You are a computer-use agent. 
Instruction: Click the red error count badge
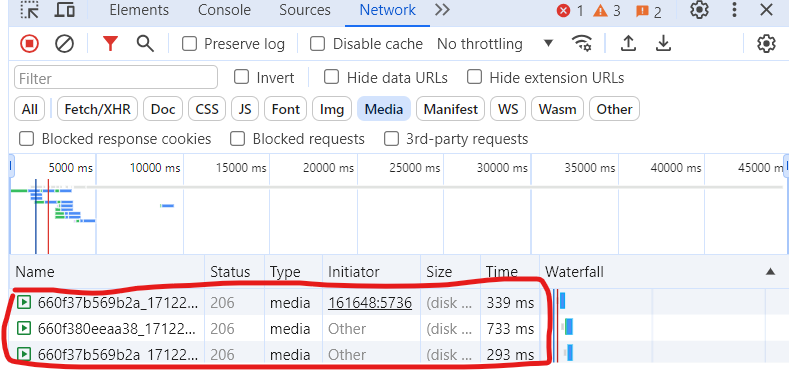click(570, 11)
